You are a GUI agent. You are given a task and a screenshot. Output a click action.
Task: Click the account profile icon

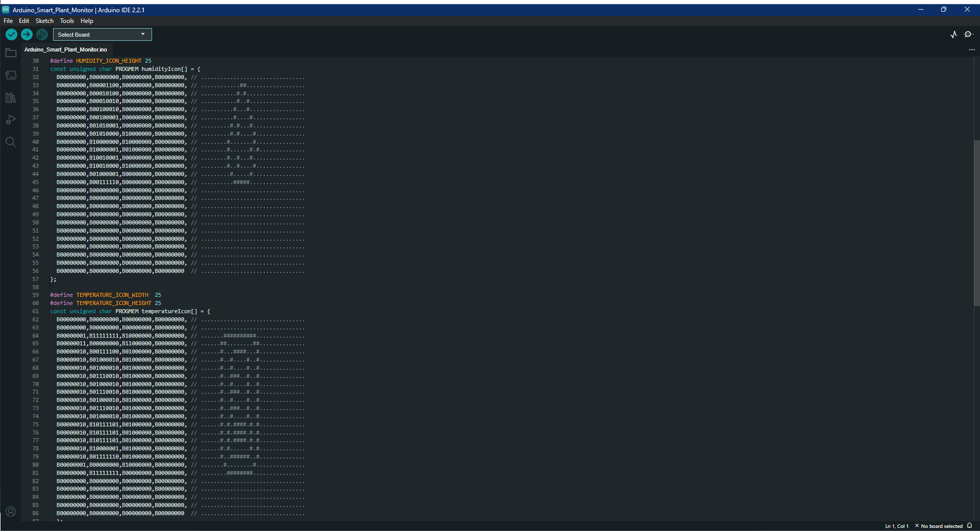(x=10, y=512)
